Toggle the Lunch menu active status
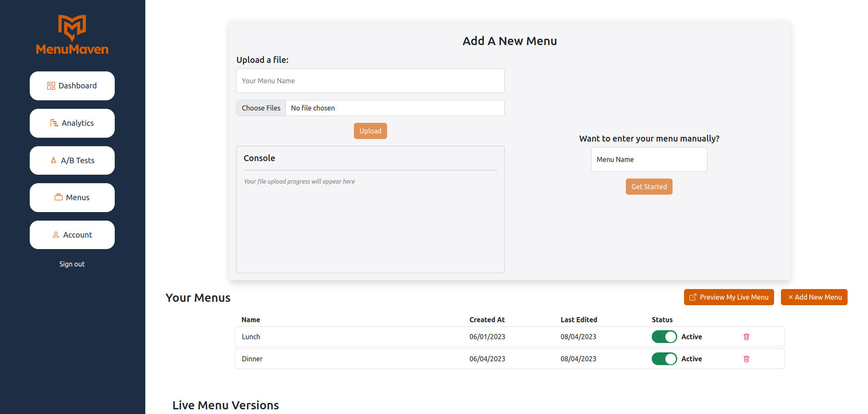868x414 pixels. 664,337
